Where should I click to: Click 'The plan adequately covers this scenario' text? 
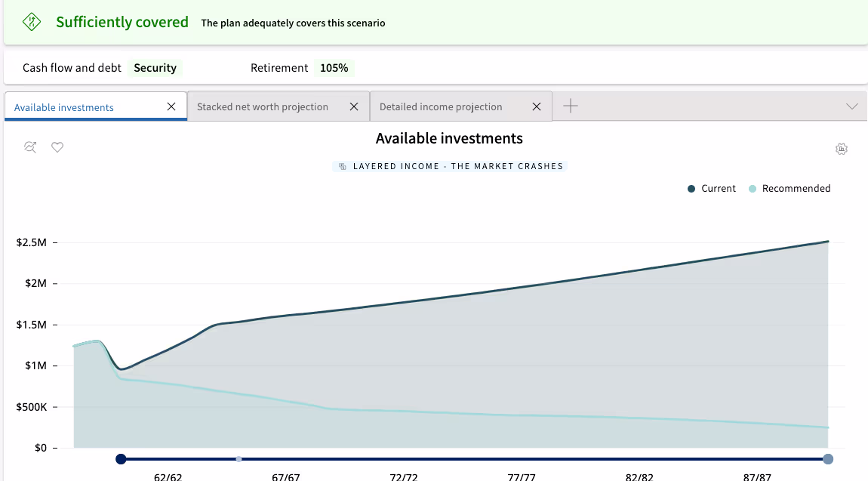(x=293, y=23)
